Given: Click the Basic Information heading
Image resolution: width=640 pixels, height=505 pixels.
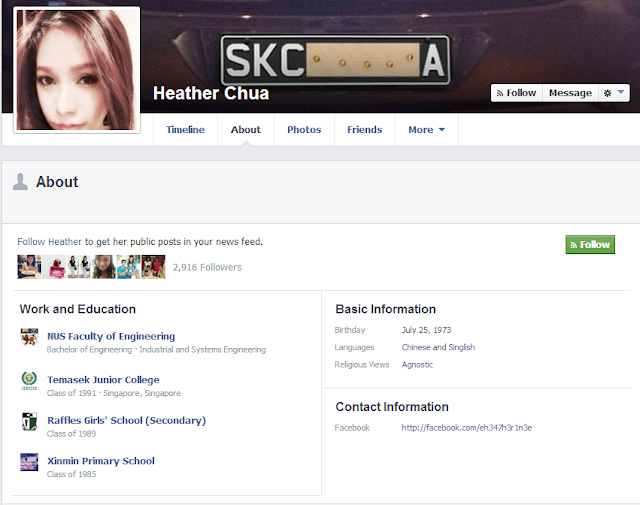Looking at the screenshot, I should pyautogui.click(x=386, y=309).
